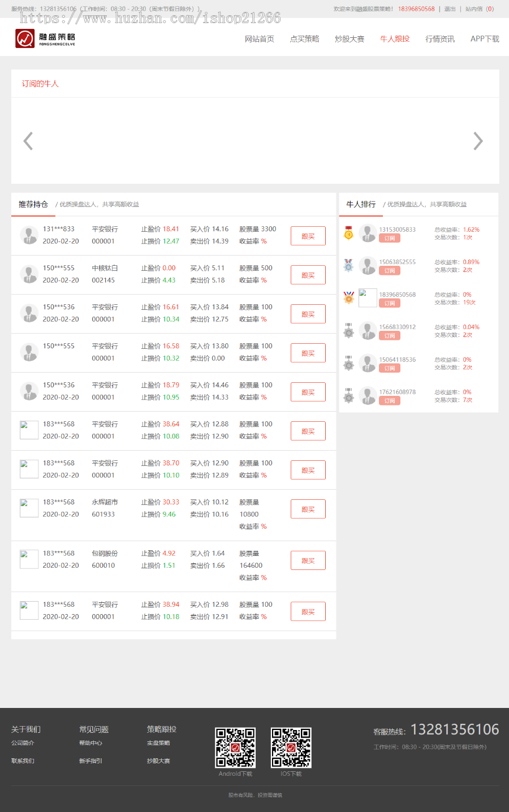Click avatar of ranked user 13153005833
509x812 pixels.
(x=368, y=233)
